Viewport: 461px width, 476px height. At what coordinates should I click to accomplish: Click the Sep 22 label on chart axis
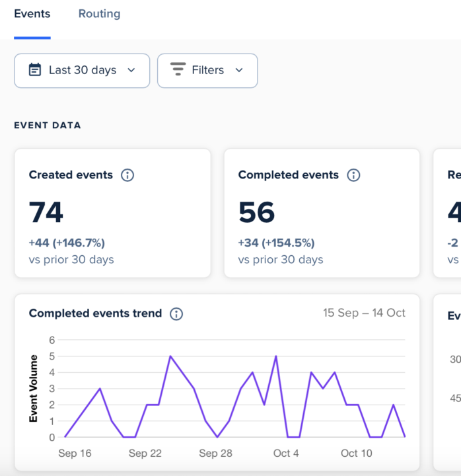tap(145, 453)
